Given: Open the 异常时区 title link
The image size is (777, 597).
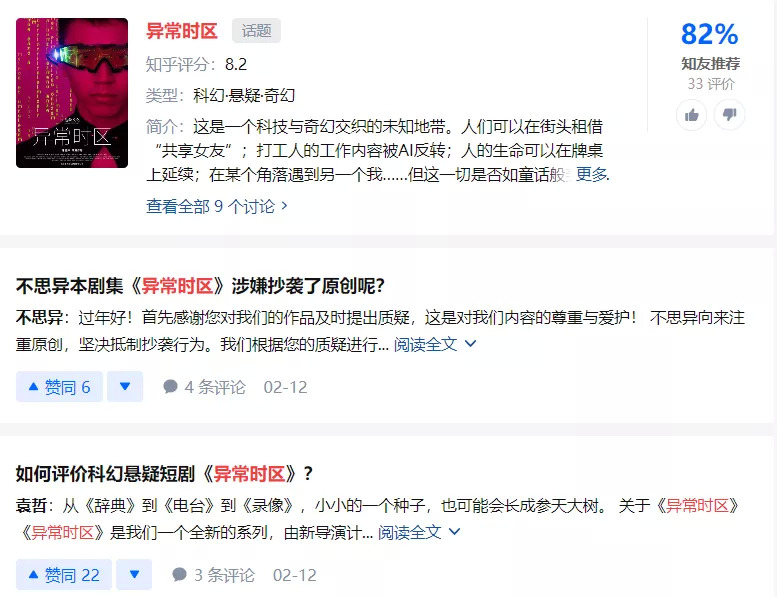Looking at the screenshot, I should pos(181,31).
